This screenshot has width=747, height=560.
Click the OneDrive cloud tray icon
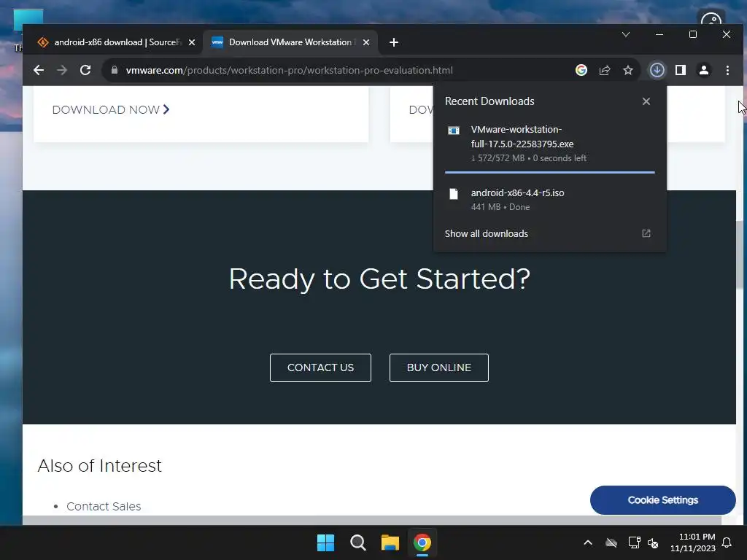point(611,542)
